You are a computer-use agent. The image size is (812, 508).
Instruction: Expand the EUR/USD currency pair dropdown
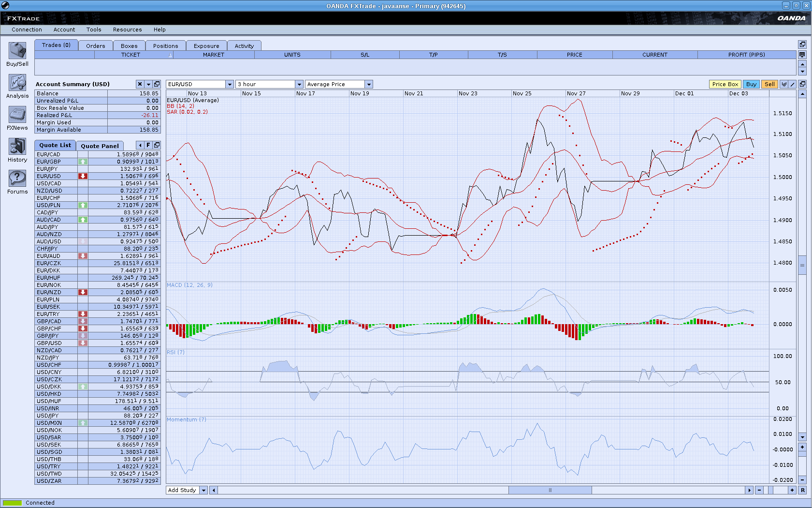tap(230, 84)
